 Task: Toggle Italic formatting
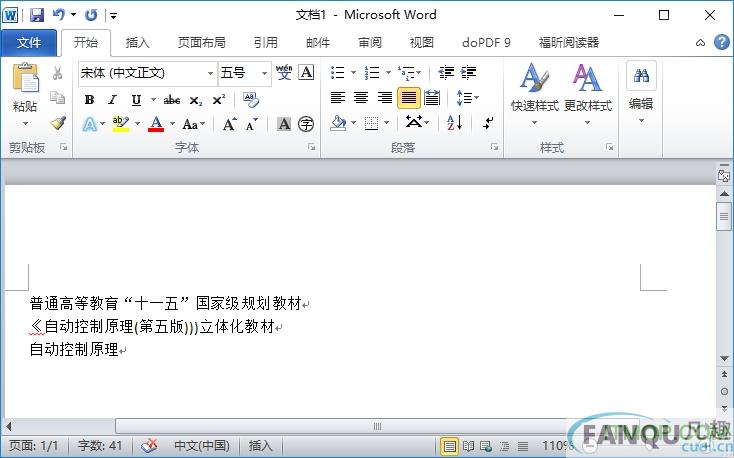click(112, 99)
